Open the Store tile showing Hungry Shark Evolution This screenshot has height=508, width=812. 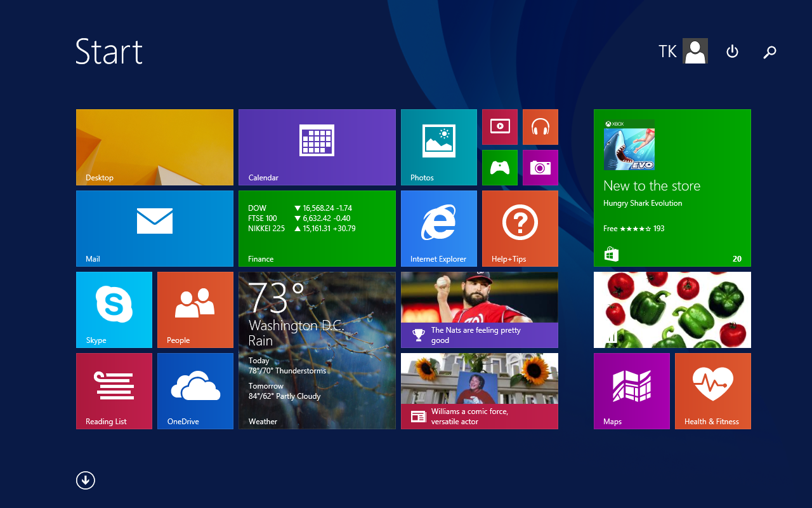672,188
